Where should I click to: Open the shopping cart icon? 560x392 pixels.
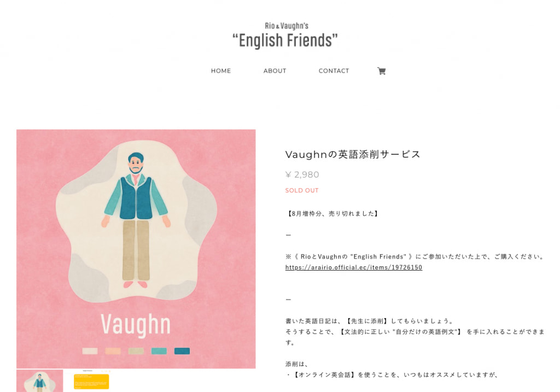(x=381, y=71)
